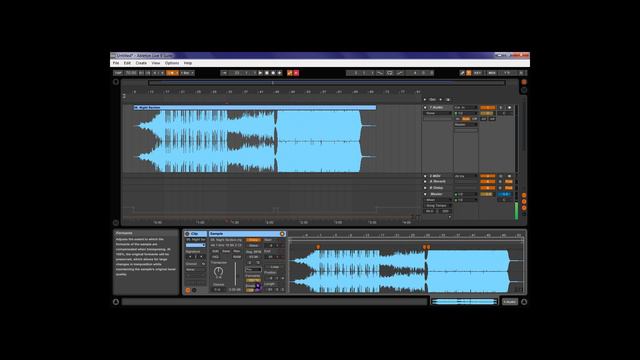
Task: Toggle the orange computer MIDI keyboard icon
Action: 469,73
